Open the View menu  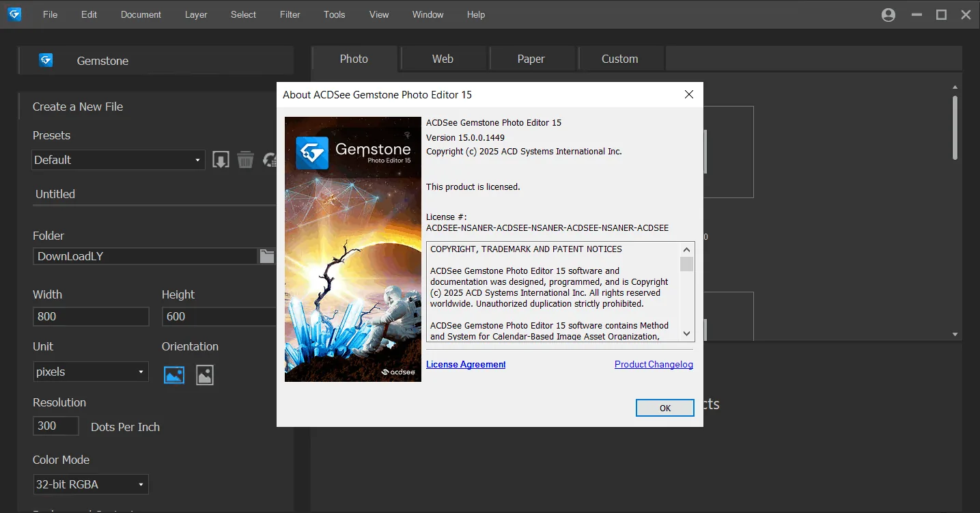[379, 14]
